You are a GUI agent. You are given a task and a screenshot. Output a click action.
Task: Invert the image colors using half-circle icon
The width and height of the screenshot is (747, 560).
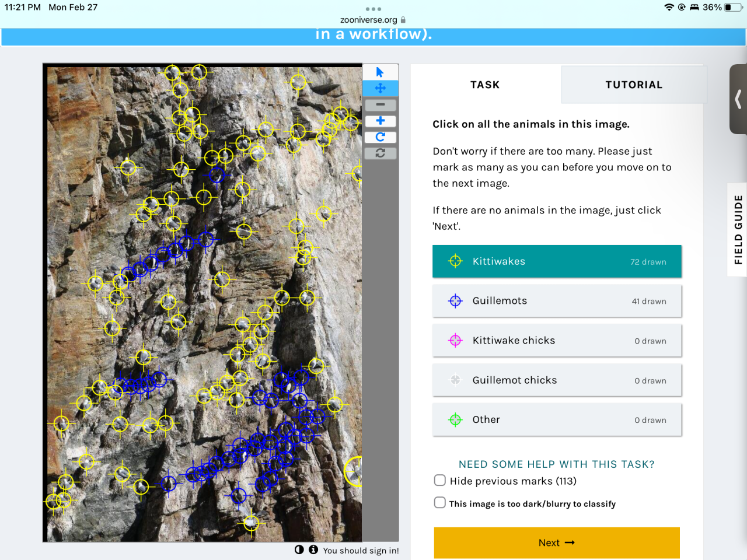point(299,549)
